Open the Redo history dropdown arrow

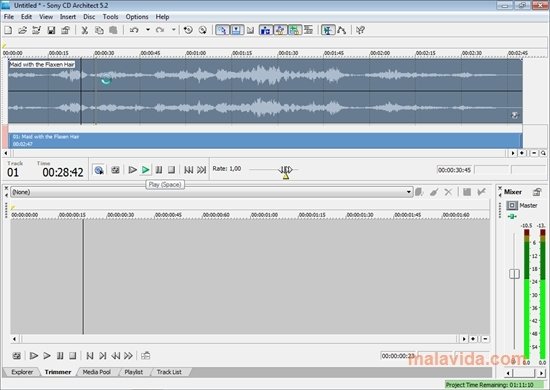[174, 30]
